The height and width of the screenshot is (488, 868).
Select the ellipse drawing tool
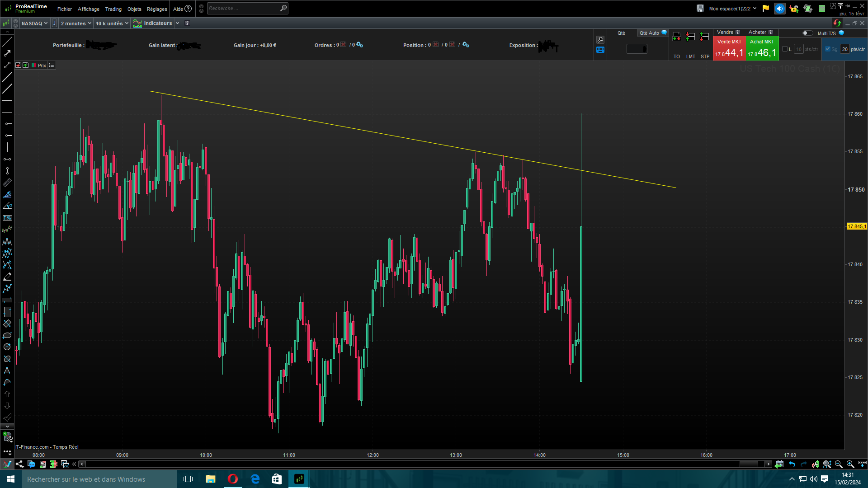7,335
